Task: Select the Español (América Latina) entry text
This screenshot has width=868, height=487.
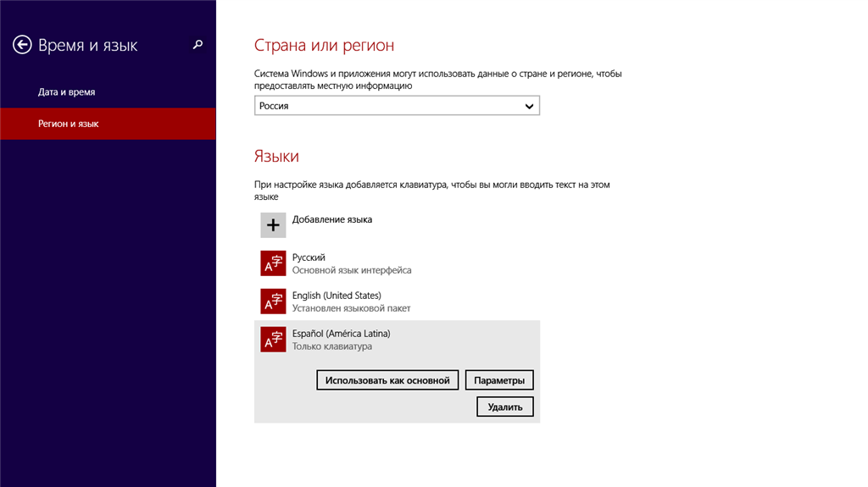Action: coord(341,334)
